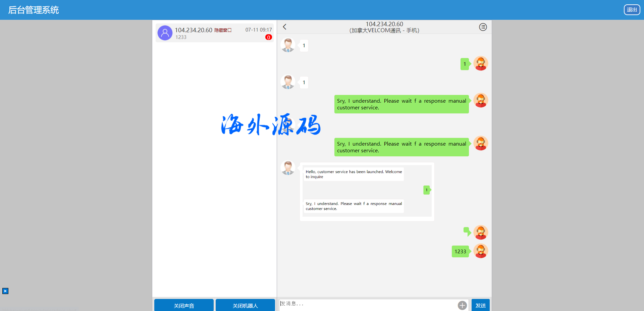Toggle sound off with 关闭声音 button
Screen dimensions: 644x311
pyautogui.click(x=184, y=305)
